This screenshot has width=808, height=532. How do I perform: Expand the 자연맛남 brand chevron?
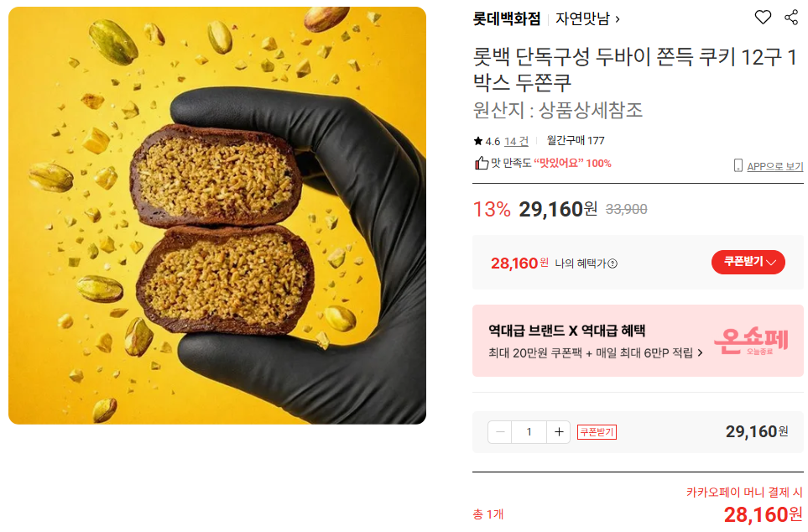coord(618,19)
